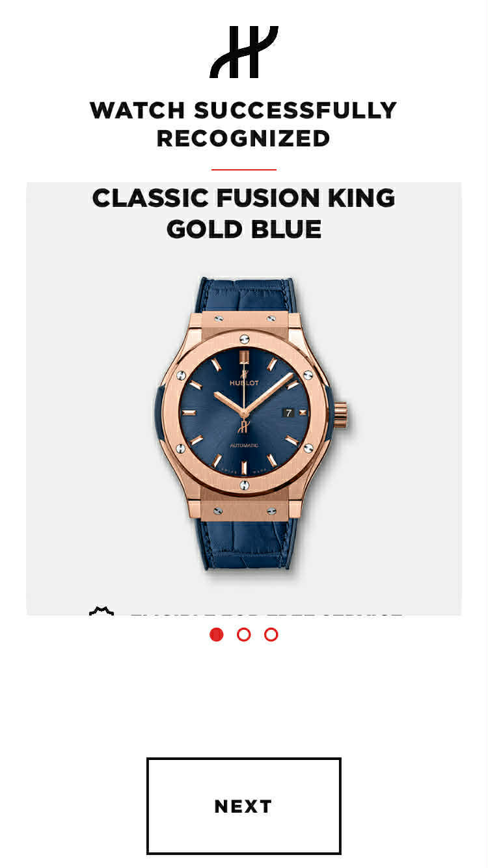The width and height of the screenshot is (488, 868).
Task: Click the NEXT button
Action: click(x=244, y=806)
